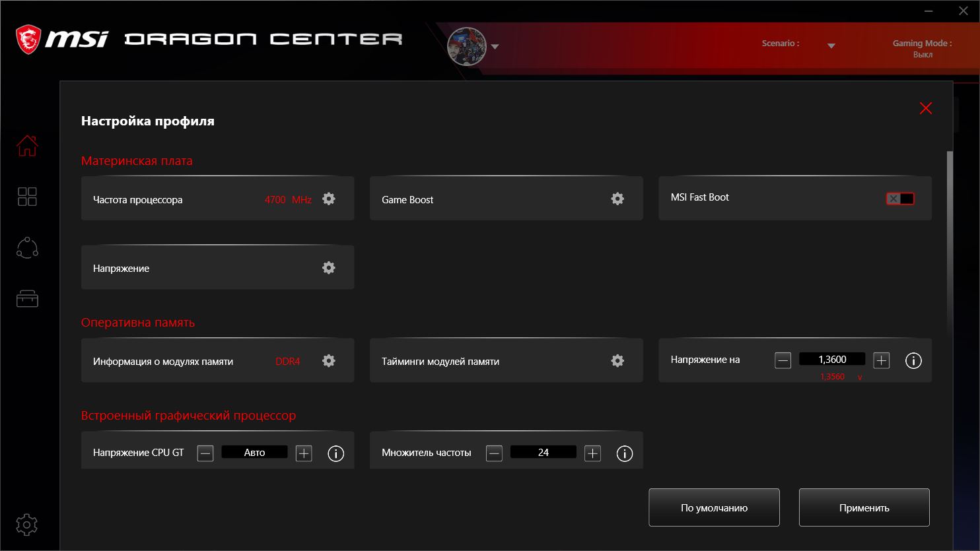Increase the Напряжение на memory voltage
This screenshot has width=980, height=551.
(x=882, y=360)
